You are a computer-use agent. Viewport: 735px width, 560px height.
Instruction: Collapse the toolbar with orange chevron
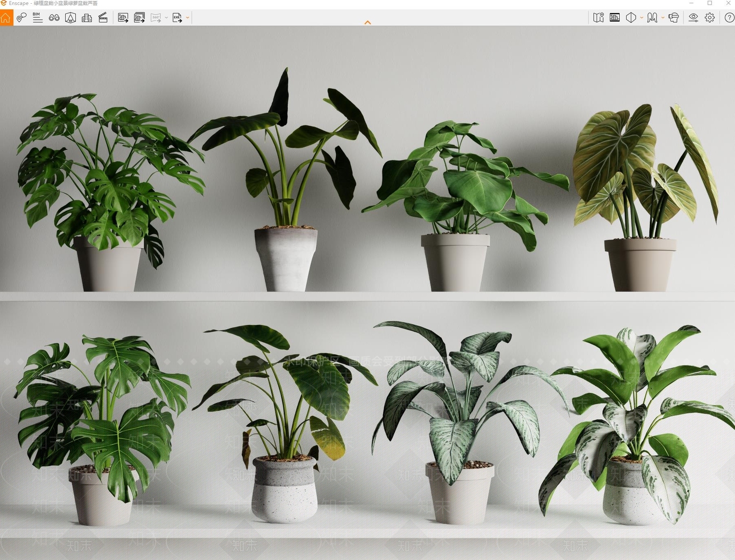[367, 22]
